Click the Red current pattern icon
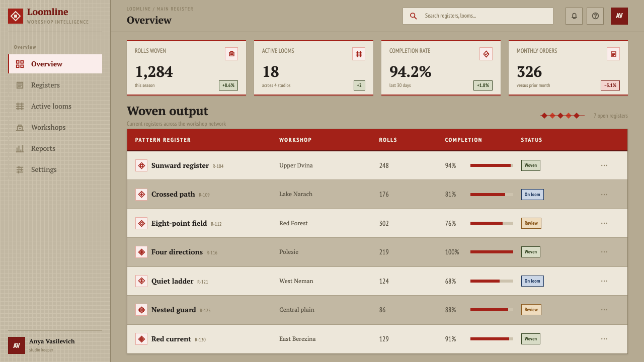The width and height of the screenshot is (644, 362). tap(141, 339)
